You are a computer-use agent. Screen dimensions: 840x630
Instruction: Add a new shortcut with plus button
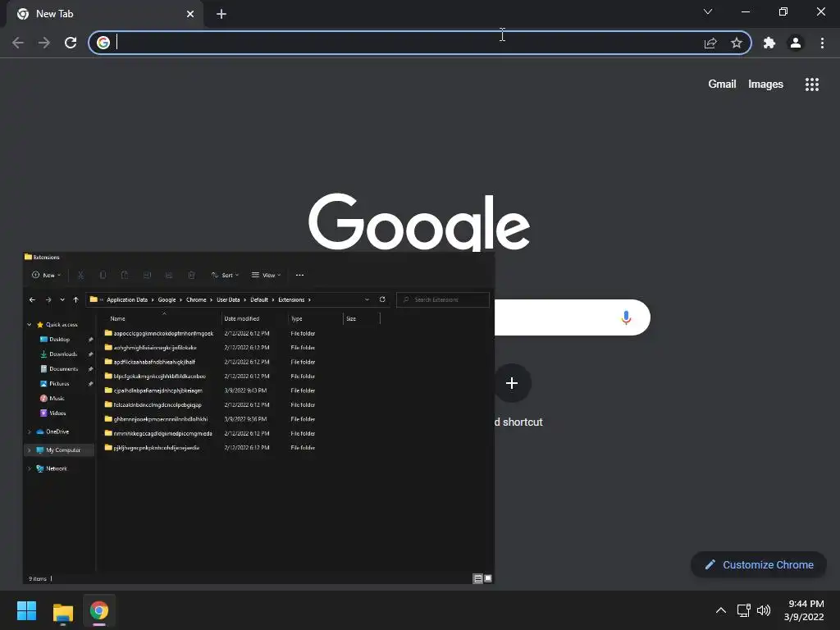[512, 383]
